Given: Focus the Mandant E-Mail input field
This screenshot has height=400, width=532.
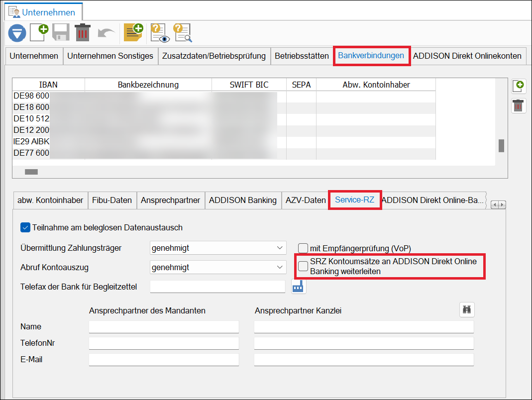Looking at the screenshot, I should [164, 360].
